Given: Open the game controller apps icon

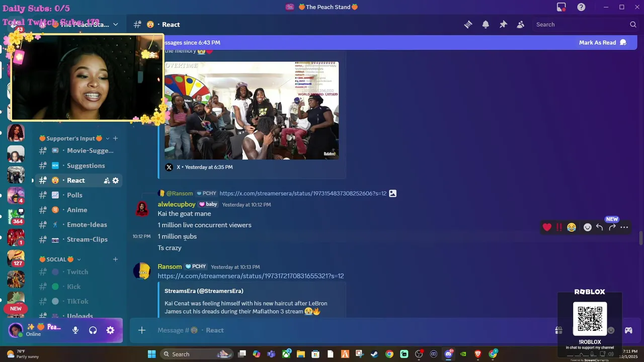Looking at the screenshot, I should (x=628, y=330).
